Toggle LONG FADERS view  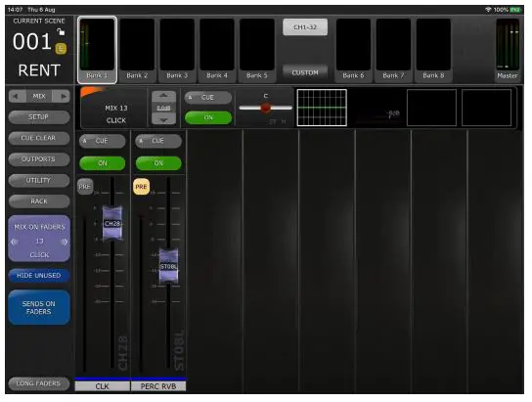tap(39, 383)
